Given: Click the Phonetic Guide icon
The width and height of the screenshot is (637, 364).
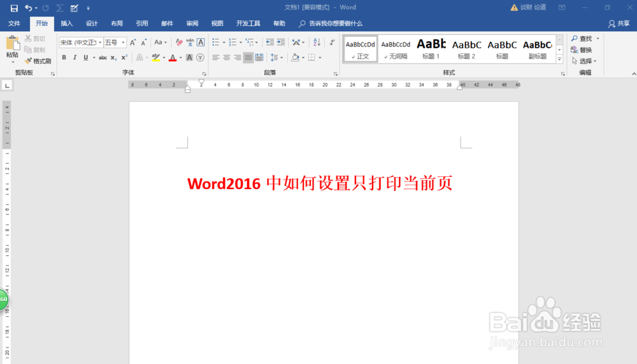Looking at the screenshot, I should [x=190, y=42].
